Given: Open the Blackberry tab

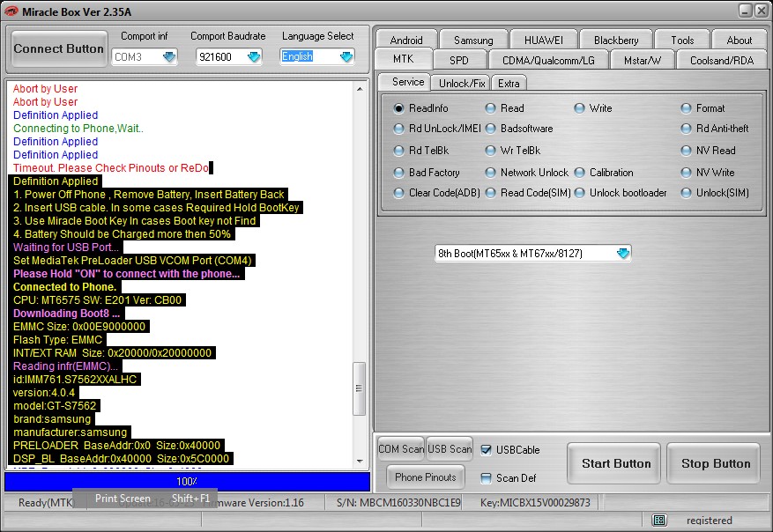Looking at the screenshot, I should (616, 40).
